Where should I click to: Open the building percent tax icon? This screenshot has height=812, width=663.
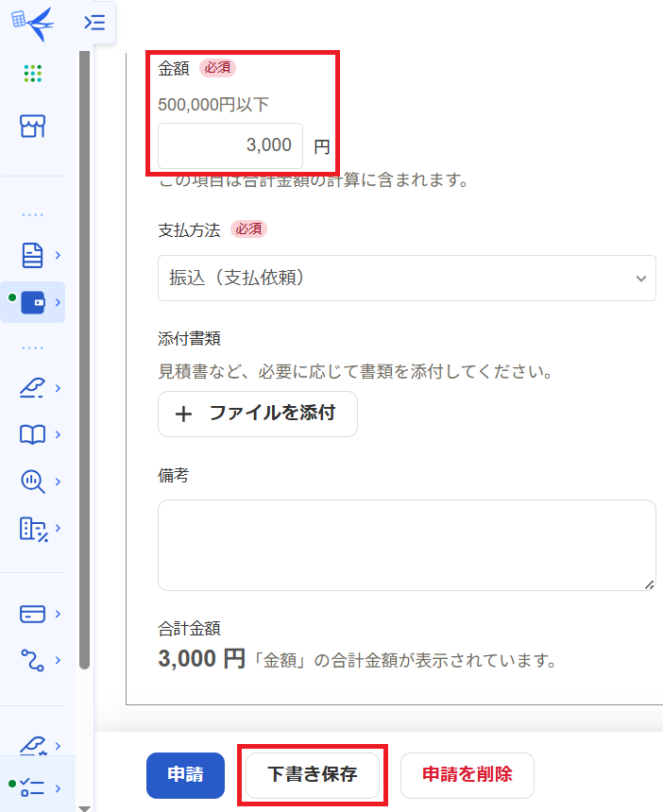pyautogui.click(x=34, y=529)
